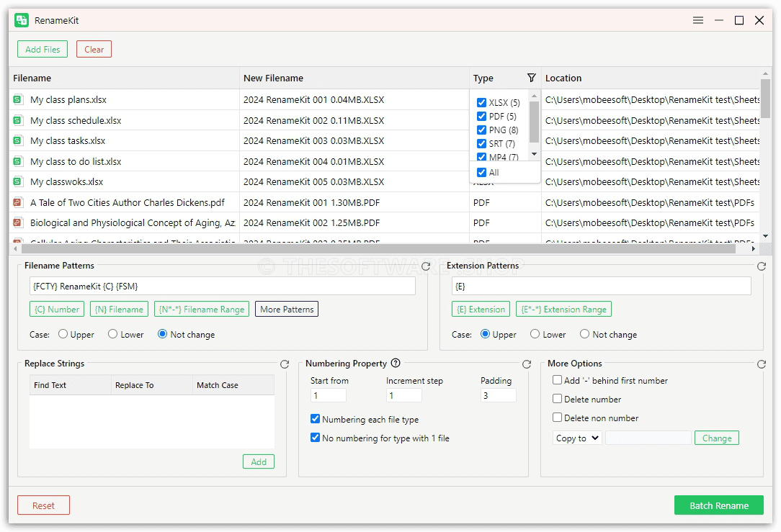Click the Change button
This screenshot has width=781, height=532.
[x=717, y=438]
